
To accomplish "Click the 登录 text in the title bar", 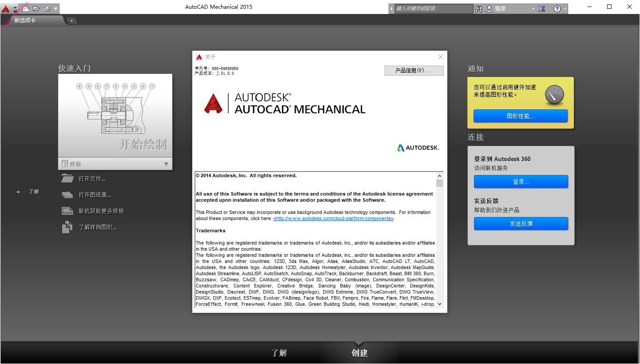I will pyautogui.click(x=500, y=9).
